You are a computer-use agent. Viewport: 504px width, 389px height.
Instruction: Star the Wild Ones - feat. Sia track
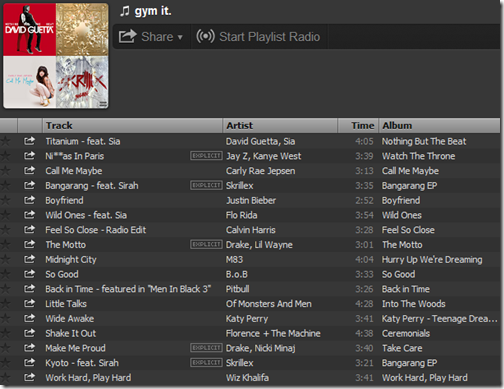(x=5, y=215)
